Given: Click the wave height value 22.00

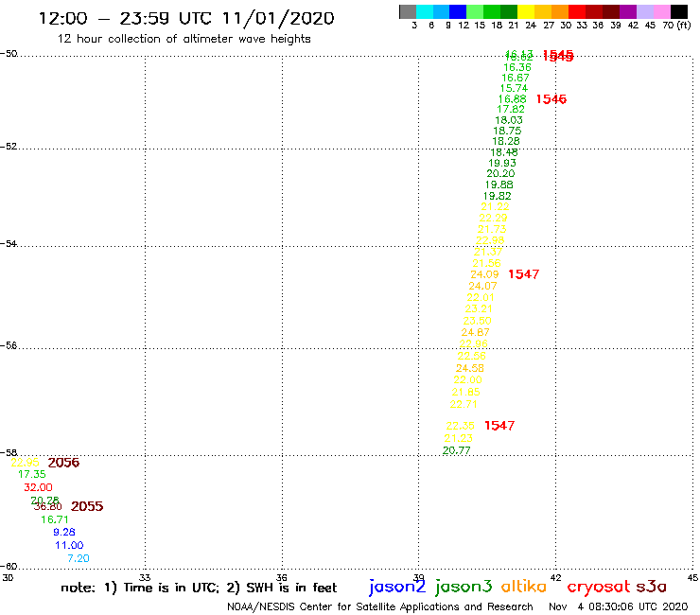Looking at the screenshot, I should pyautogui.click(x=468, y=380).
